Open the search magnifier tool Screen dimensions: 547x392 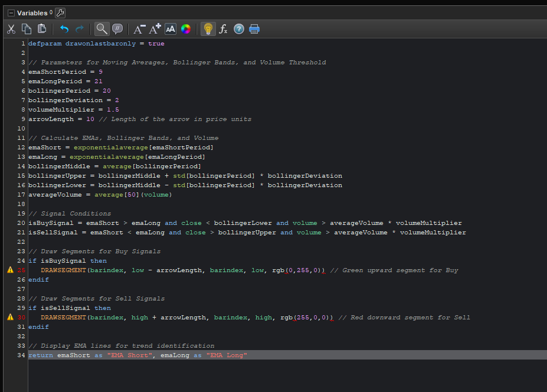pos(102,29)
